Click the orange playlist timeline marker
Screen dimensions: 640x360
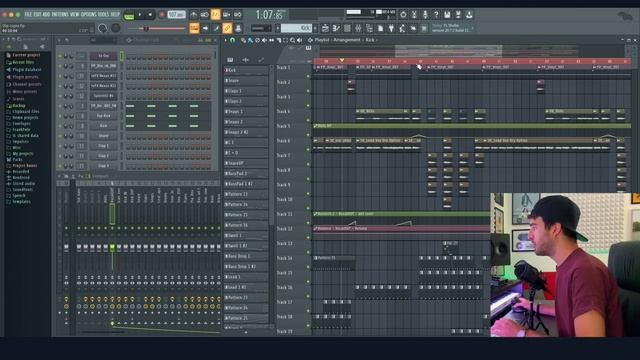tap(342, 60)
